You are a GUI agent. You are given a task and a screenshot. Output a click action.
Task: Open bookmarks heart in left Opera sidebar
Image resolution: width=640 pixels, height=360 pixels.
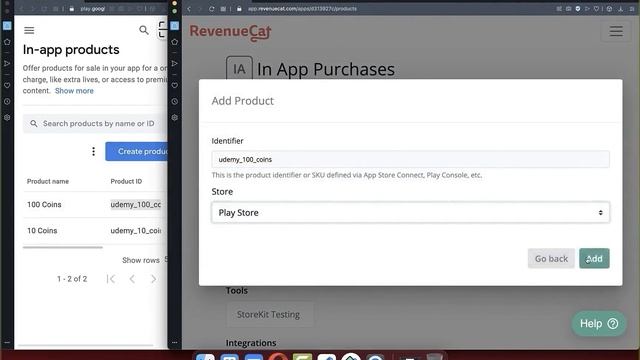coord(7,85)
